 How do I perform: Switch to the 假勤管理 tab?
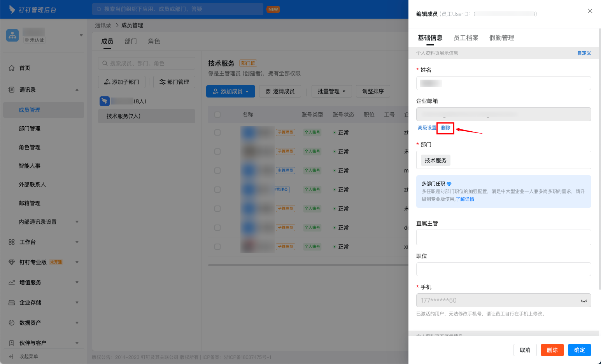[x=502, y=38]
